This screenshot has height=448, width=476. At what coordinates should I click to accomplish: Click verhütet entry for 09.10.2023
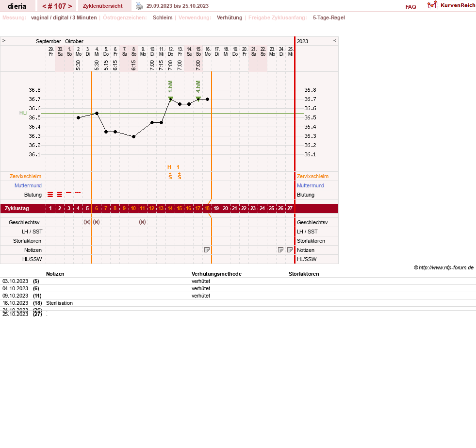(201, 296)
